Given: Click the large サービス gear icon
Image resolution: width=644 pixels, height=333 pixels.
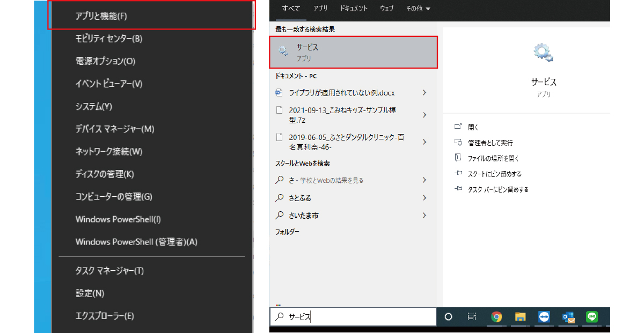Looking at the screenshot, I should [543, 53].
